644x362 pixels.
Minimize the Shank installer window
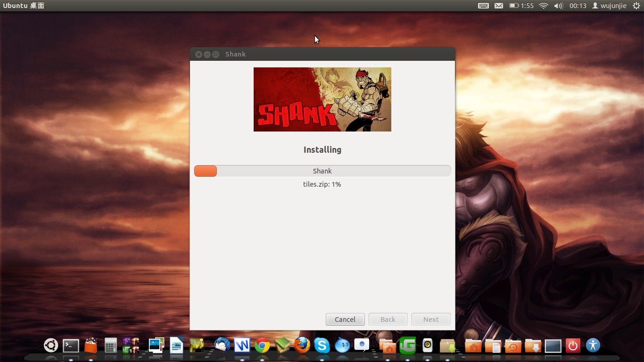[207, 54]
